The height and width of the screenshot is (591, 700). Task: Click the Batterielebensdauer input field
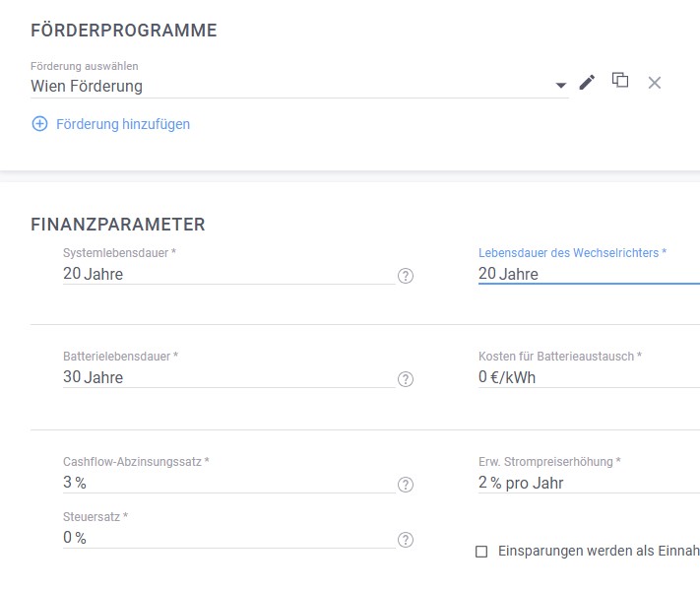226,377
